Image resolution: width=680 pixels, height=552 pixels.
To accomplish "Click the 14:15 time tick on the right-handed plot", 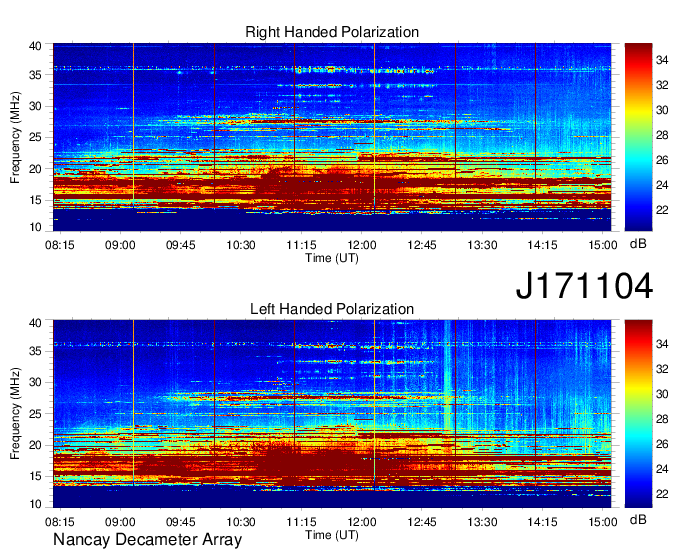I will point(543,245).
